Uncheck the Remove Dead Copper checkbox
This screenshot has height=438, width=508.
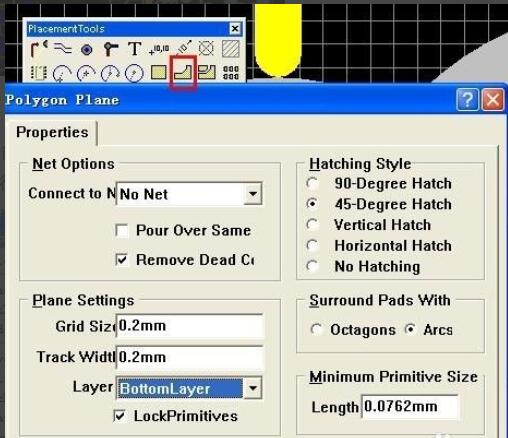[122, 260]
